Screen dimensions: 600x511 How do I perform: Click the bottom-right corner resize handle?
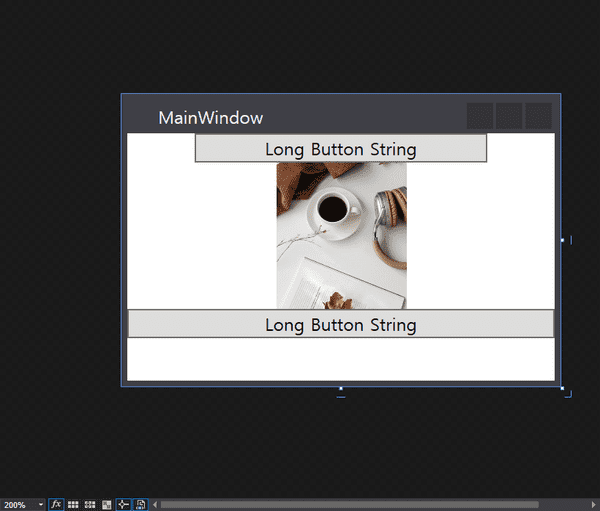(562, 388)
